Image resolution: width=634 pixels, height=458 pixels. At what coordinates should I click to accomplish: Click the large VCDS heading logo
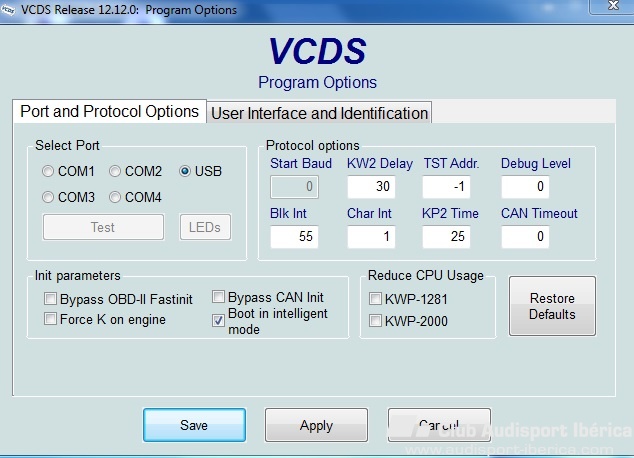click(317, 51)
